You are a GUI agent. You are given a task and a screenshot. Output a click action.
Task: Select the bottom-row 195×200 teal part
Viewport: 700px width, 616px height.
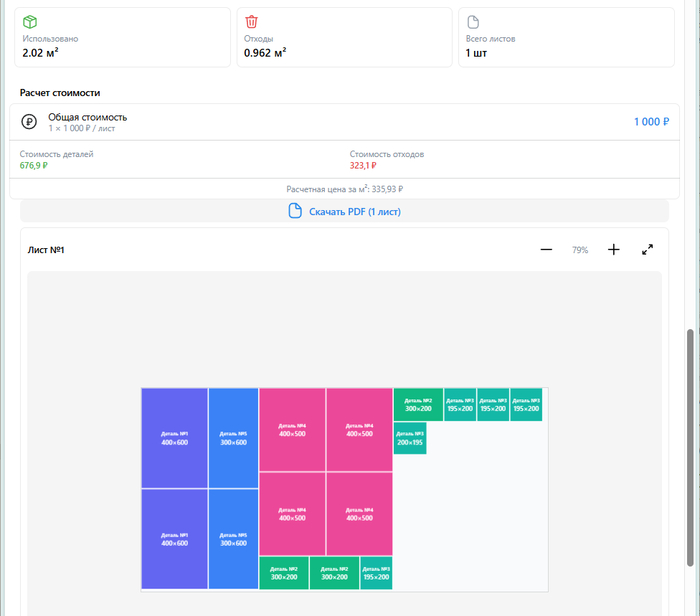pos(376,573)
